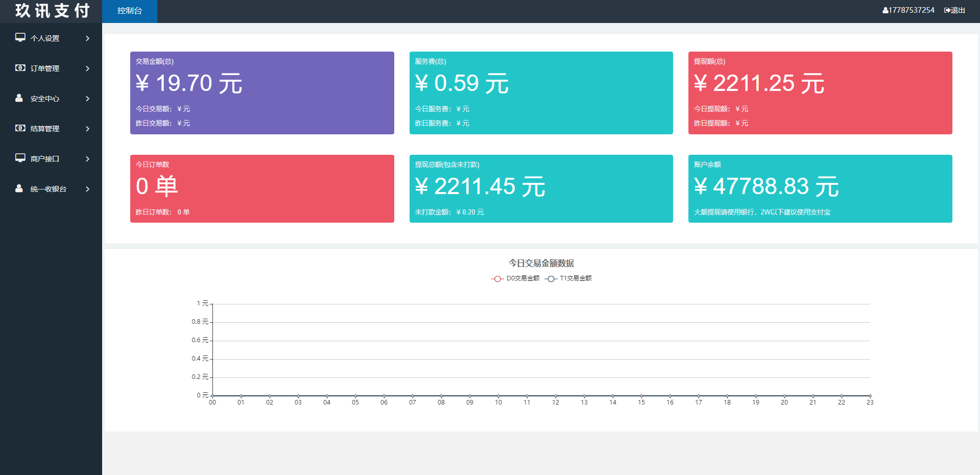Expand the 订单管理 chevron arrow

[88, 68]
